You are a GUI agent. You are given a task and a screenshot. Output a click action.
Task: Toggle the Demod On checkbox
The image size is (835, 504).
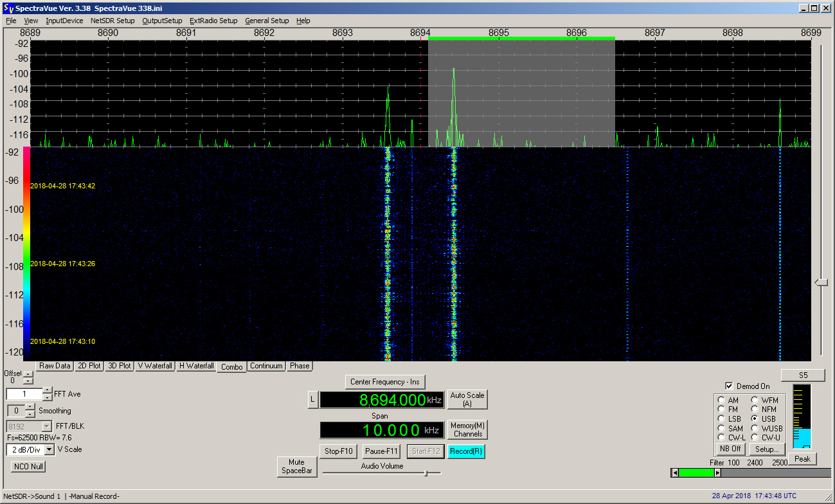point(728,386)
